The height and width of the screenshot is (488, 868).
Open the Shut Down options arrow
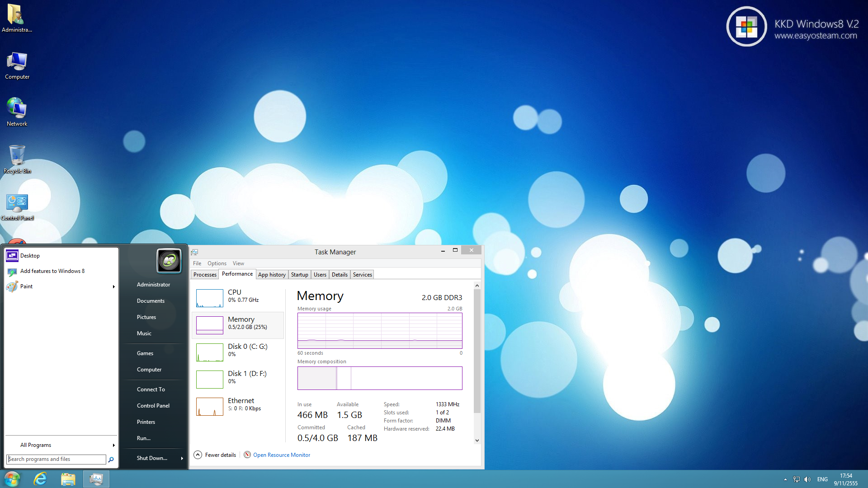point(182,458)
